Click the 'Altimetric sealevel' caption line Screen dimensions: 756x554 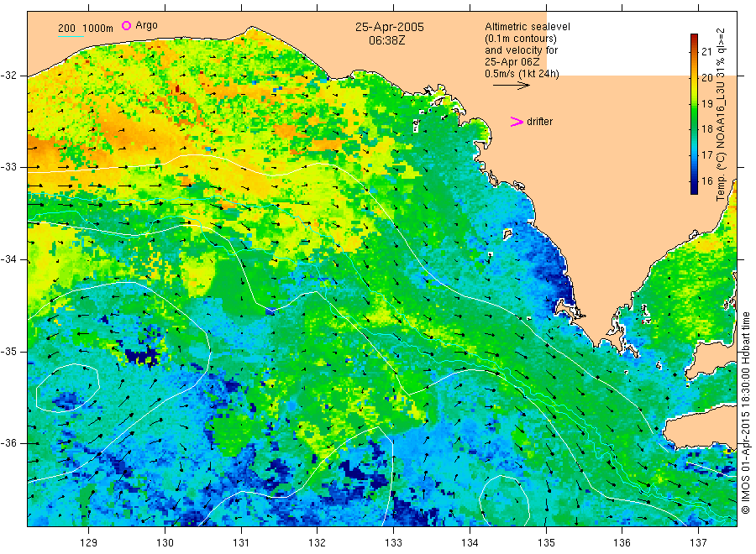coord(527,27)
